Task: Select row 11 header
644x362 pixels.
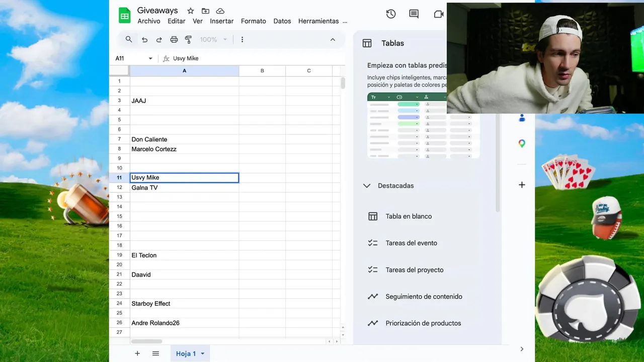Action: pos(119,177)
